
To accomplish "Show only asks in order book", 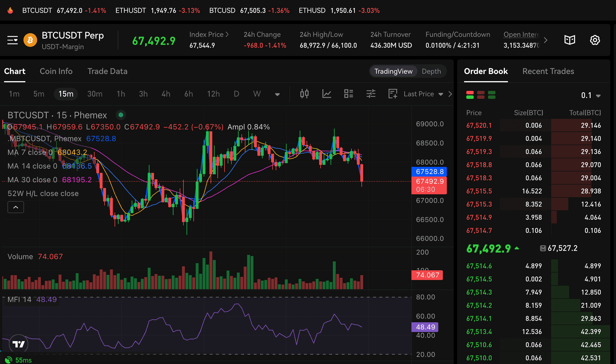I will point(481,95).
